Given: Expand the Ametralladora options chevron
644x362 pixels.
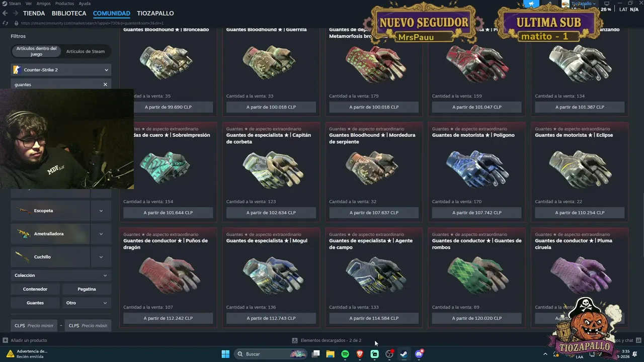Looking at the screenshot, I should pos(101,234).
